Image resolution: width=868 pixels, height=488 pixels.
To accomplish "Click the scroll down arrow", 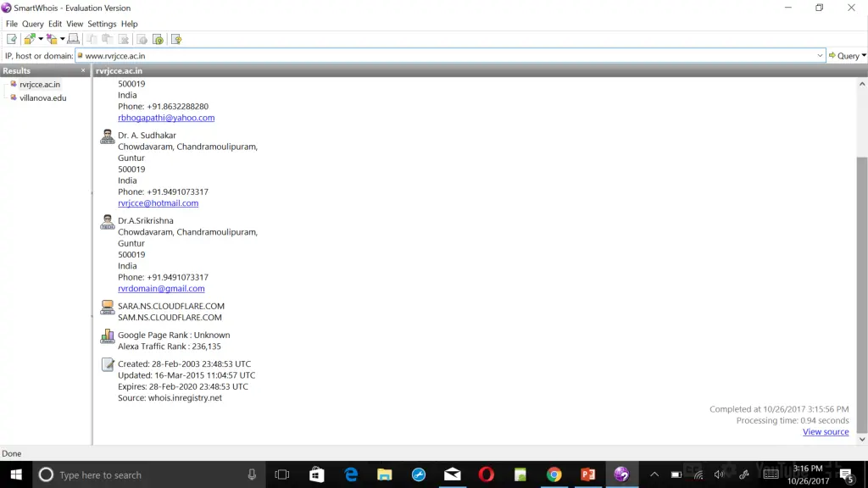I will [x=862, y=440].
